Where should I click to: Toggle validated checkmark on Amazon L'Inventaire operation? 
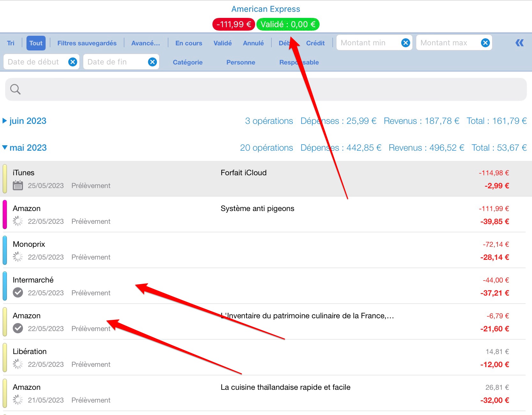click(x=18, y=328)
